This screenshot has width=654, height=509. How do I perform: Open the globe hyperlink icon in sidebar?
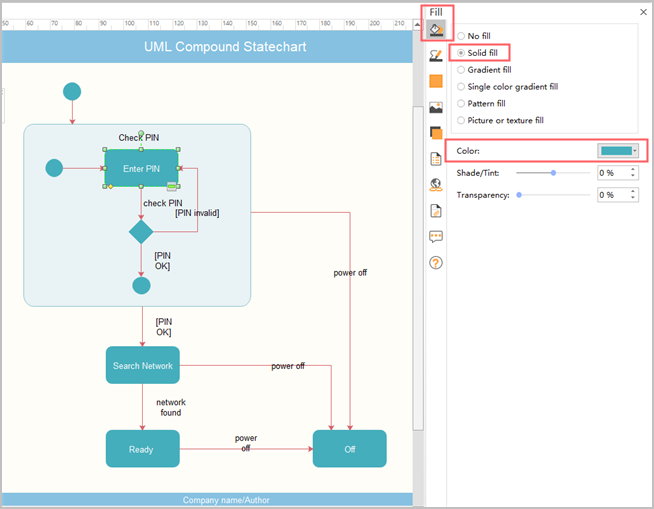click(436, 184)
